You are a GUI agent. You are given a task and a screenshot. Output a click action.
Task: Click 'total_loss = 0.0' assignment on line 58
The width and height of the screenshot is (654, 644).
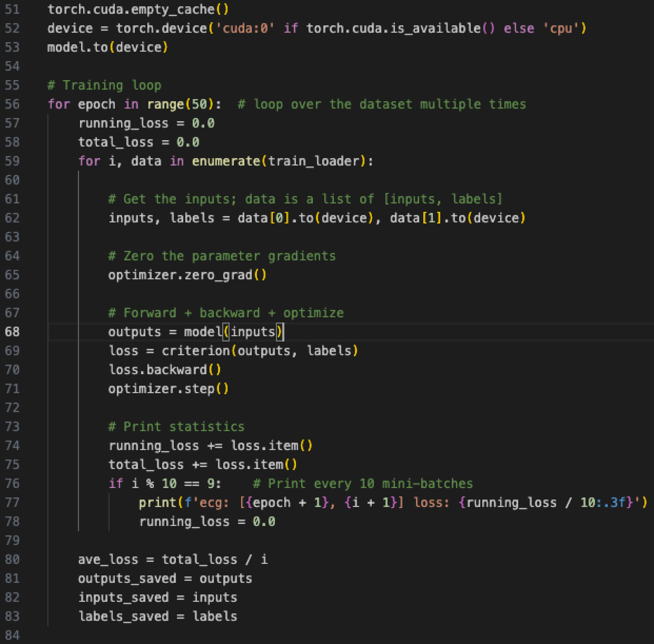click(x=139, y=142)
